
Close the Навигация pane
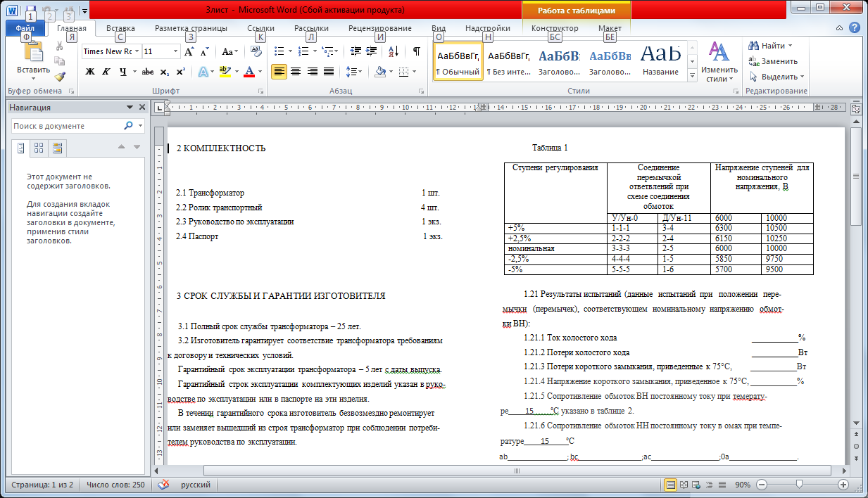point(141,108)
